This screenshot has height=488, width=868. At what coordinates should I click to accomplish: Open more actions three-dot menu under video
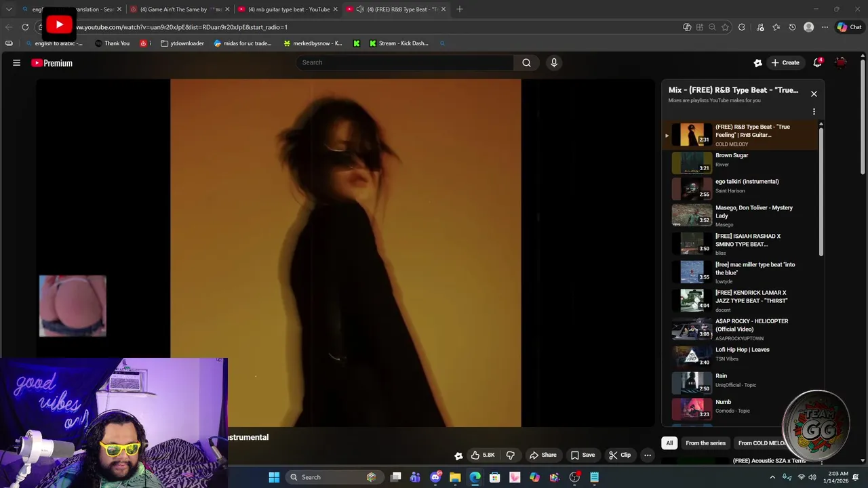tap(648, 455)
